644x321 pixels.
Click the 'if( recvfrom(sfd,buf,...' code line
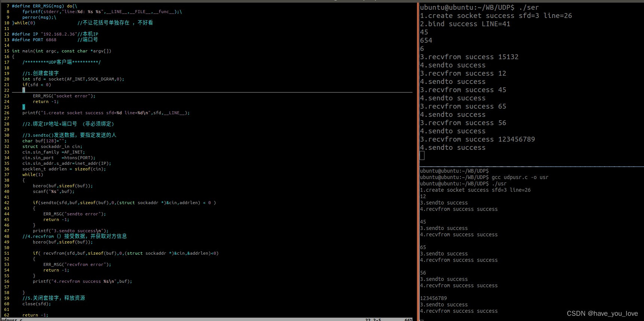[126, 253]
